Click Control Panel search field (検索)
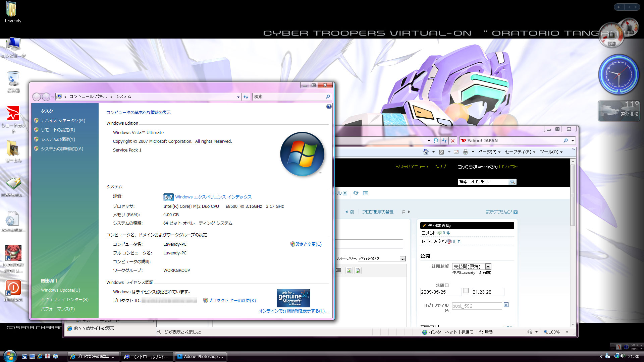This screenshot has height=362, width=644. [289, 97]
